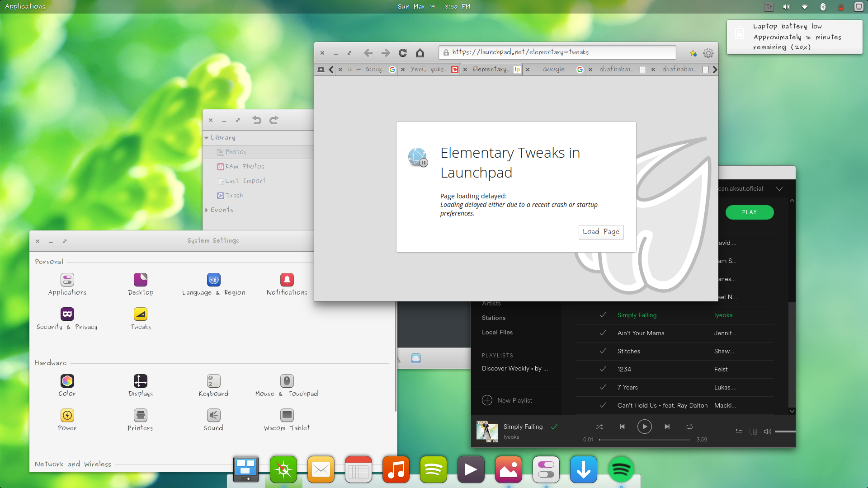Bookmark this page with the star icon
This screenshot has width=868, height=488.
(x=693, y=53)
